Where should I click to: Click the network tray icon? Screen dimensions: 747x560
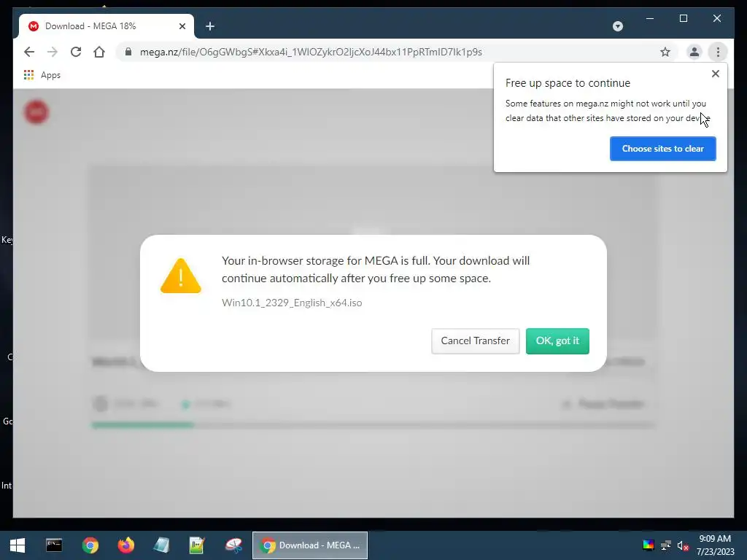point(665,545)
